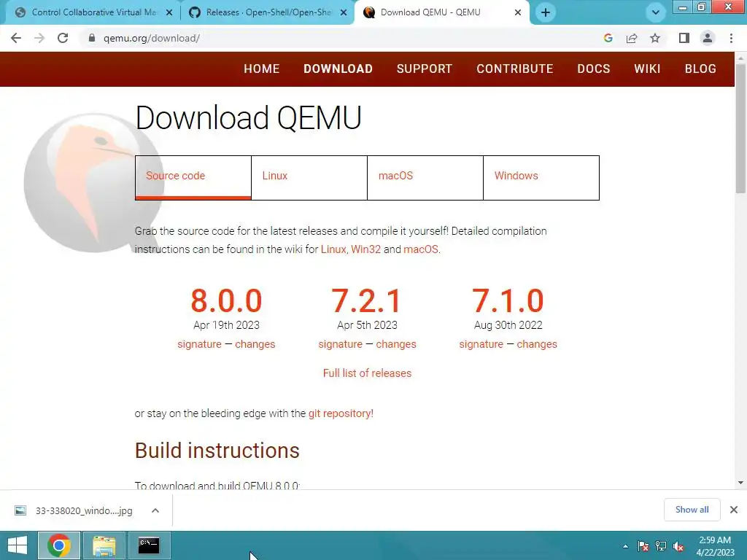Screen dimensions: 747x560
Task: Bookmark this page with the star
Action: [x=655, y=38]
